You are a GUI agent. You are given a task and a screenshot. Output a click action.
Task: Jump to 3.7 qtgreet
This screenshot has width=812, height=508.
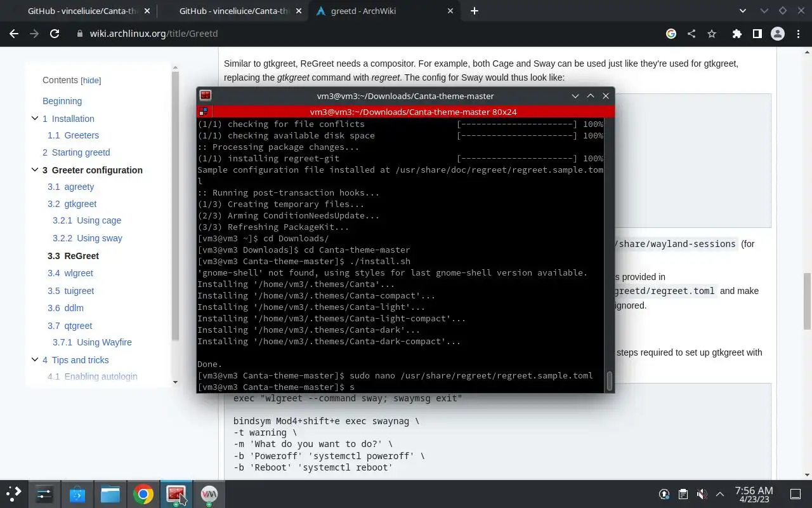(70, 326)
